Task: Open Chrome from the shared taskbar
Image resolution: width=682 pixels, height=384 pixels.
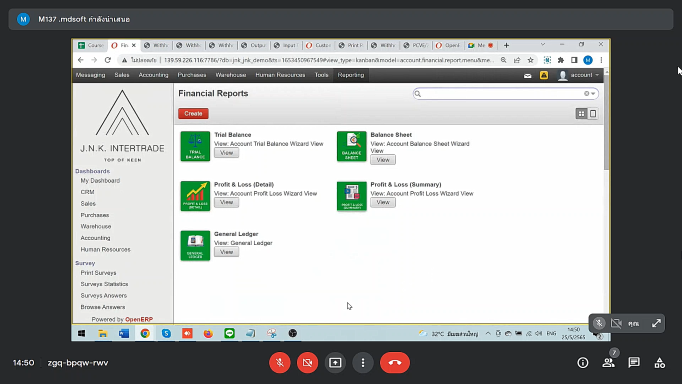Action: (145, 334)
